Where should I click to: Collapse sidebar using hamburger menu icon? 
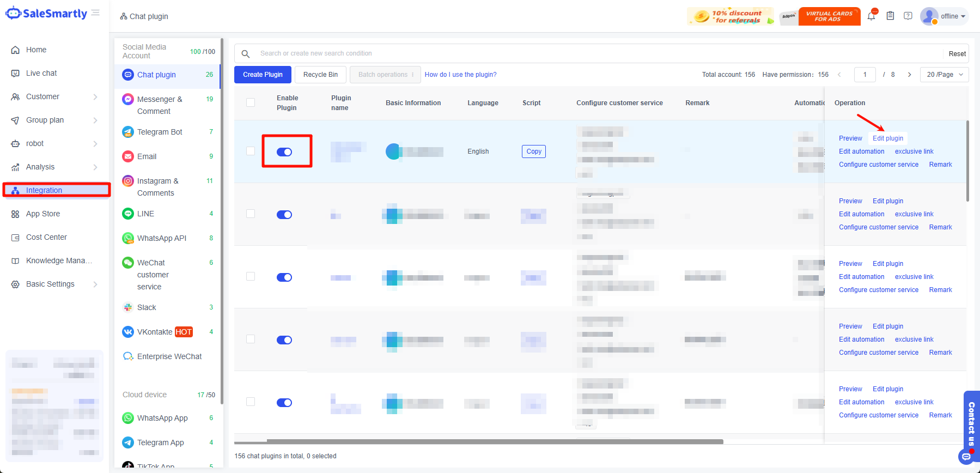pos(96,13)
